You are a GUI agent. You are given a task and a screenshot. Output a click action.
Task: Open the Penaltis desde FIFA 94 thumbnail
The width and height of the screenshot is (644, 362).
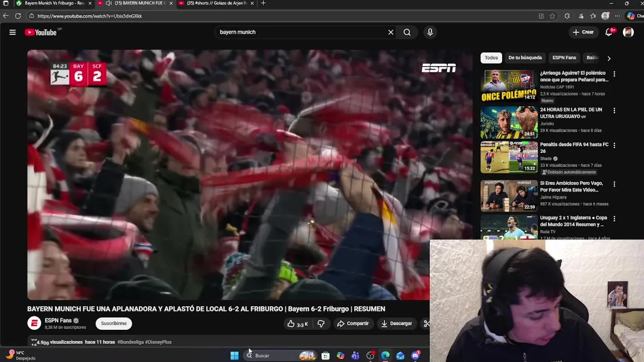coord(509,157)
